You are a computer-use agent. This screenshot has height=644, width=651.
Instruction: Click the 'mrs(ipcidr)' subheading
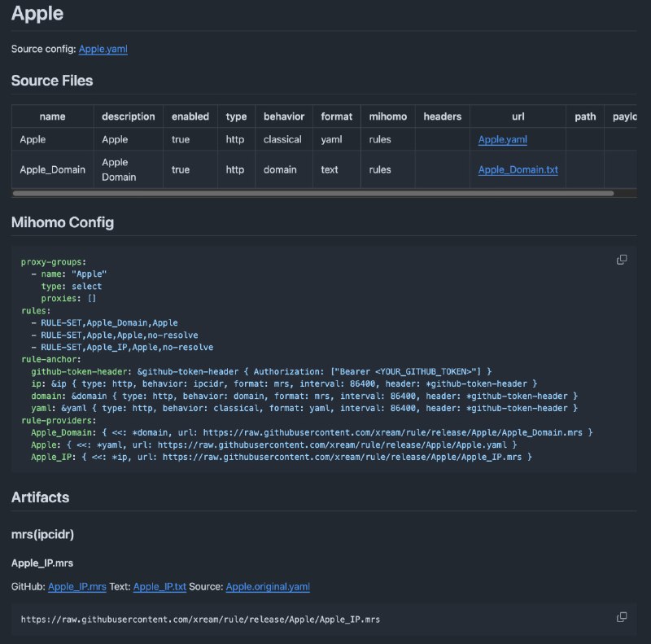(42, 534)
